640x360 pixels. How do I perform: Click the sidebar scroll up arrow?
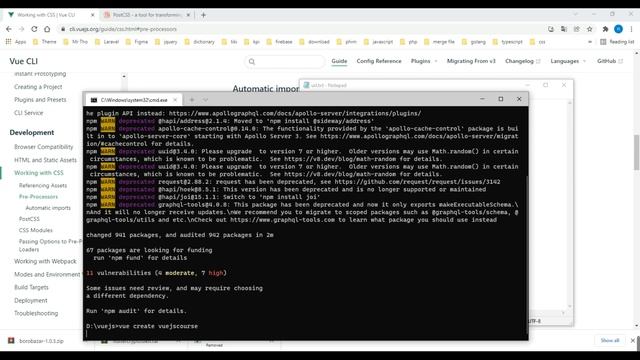[x=124, y=76]
